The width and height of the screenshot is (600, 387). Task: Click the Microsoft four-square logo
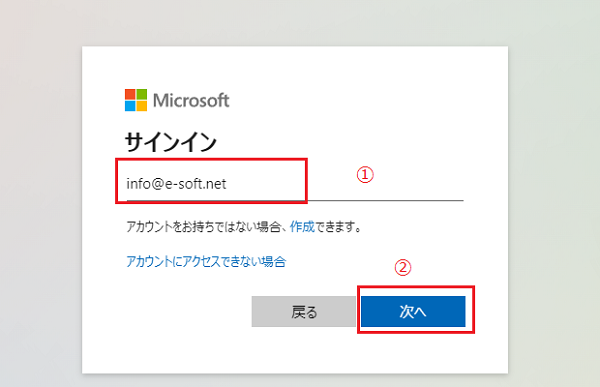click(x=136, y=100)
